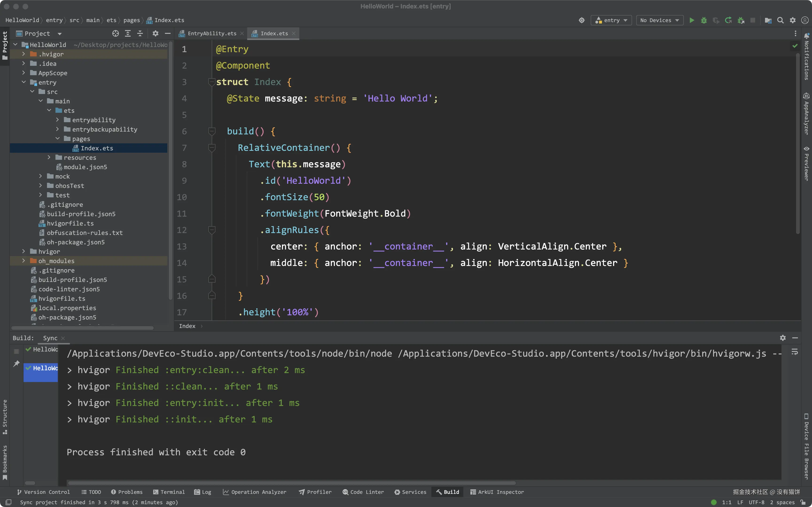Expand the .hvigor folder

(23, 54)
